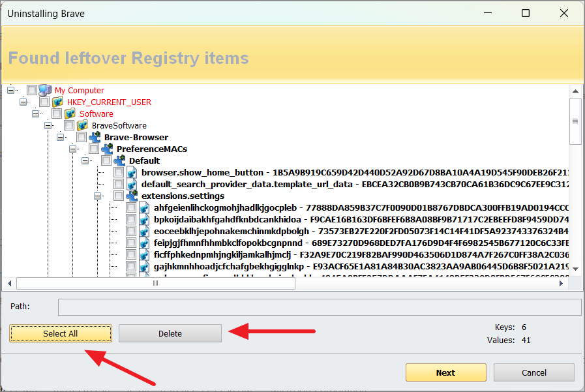The image size is (585, 392).
Task: Click the Default registry key icon
Action: 119,160
